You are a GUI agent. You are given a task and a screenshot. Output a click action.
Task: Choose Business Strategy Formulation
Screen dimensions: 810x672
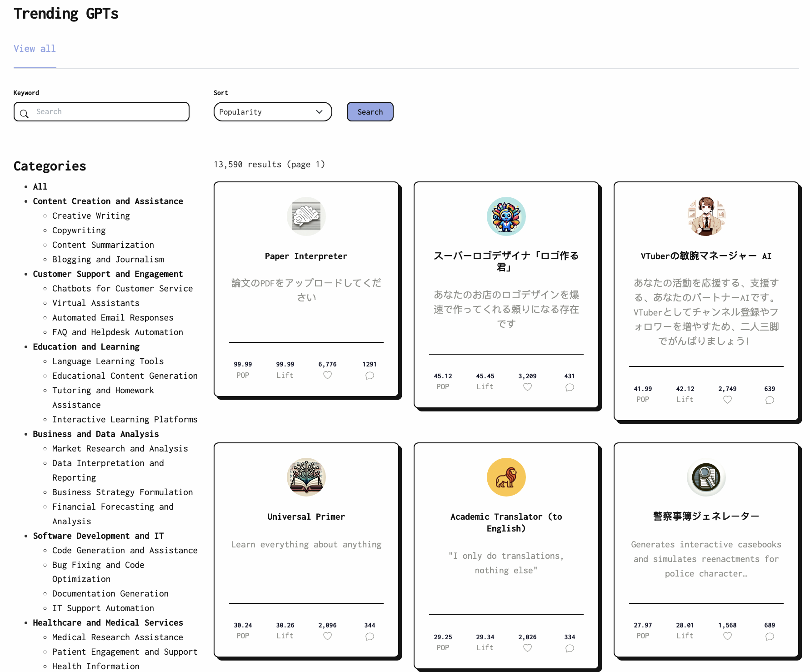coord(122,492)
